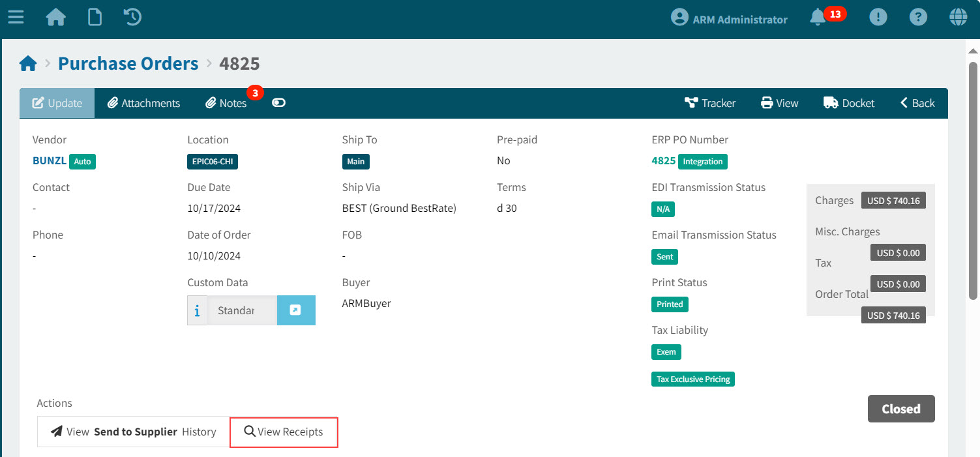Open ARM Administrator user menu
The image size is (980, 457).
click(729, 19)
